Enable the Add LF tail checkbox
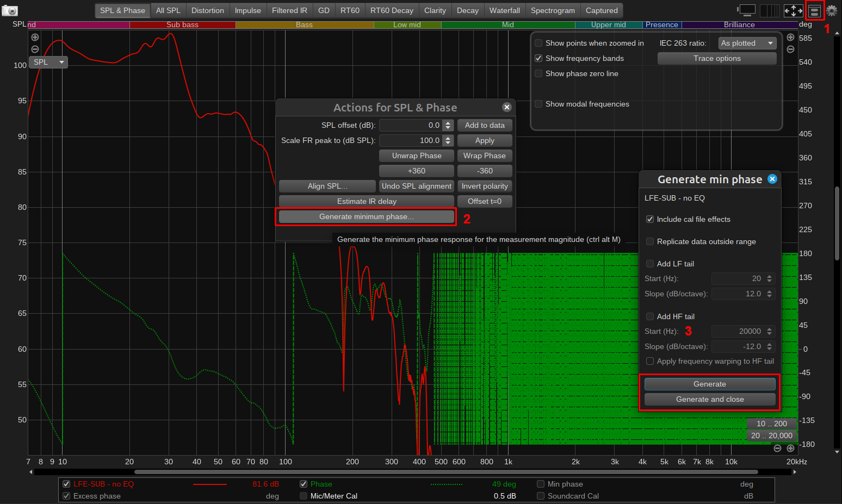Image resolution: width=842 pixels, height=504 pixels. (649, 264)
